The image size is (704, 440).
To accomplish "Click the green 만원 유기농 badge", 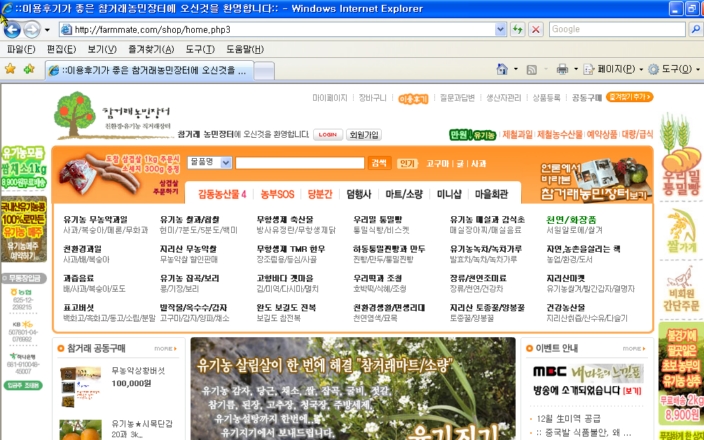I will point(472,135).
